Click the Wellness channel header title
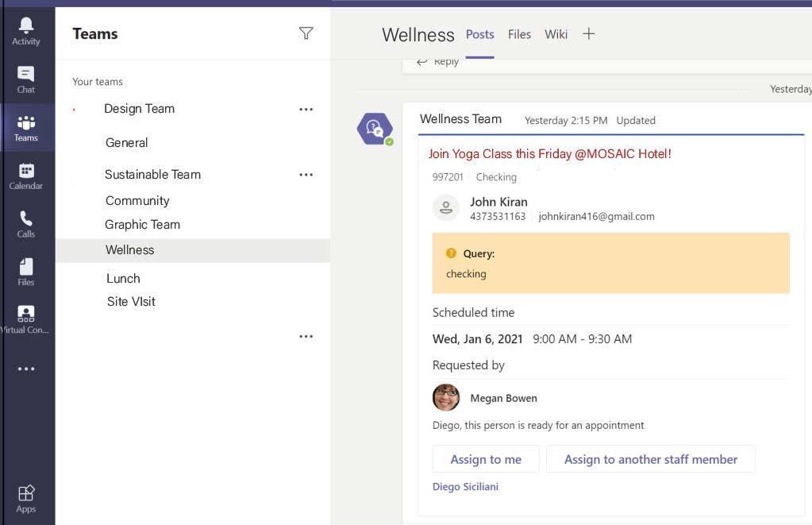Image resolution: width=812 pixels, height=525 pixels. (x=418, y=35)
